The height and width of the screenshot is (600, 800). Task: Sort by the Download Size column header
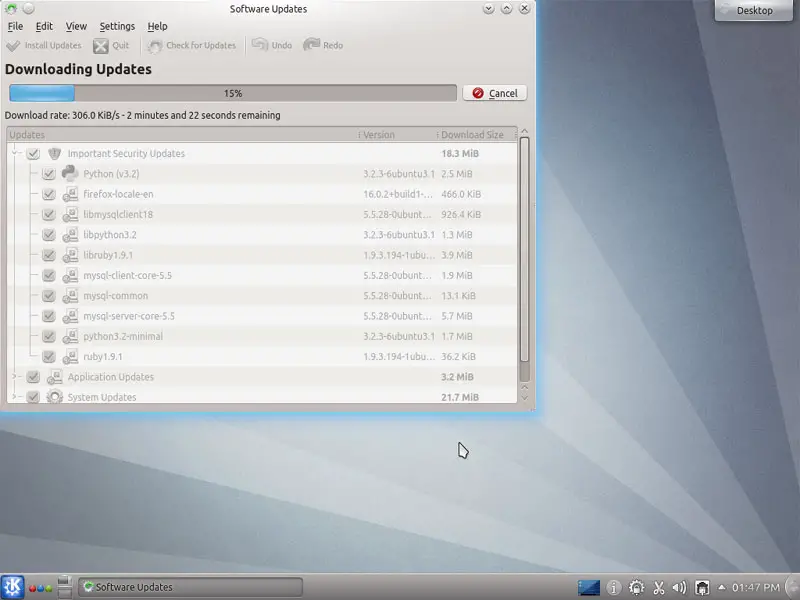tap(476, 135)
